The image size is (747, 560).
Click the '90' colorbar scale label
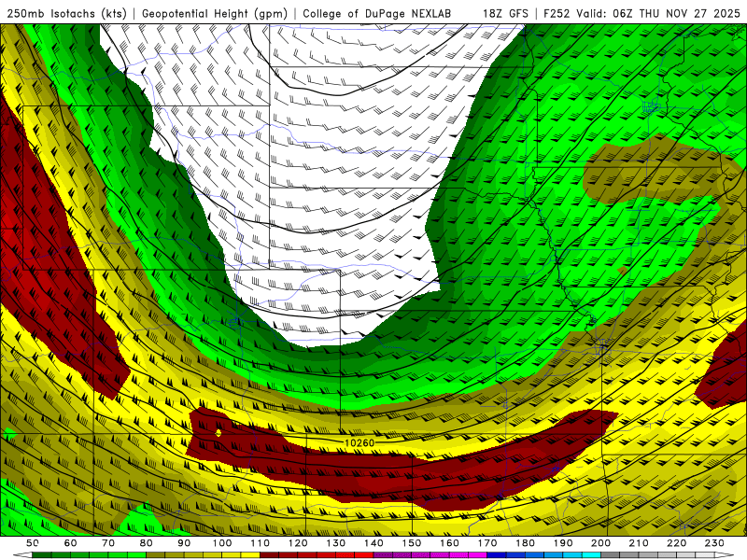(x=184, y=543)
